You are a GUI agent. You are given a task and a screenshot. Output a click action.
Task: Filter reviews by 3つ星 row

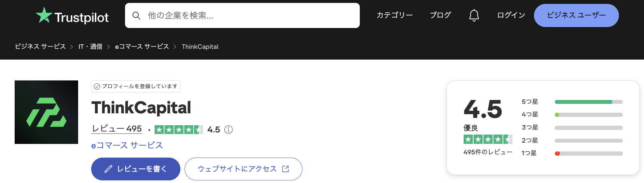(x=572, y=128)
